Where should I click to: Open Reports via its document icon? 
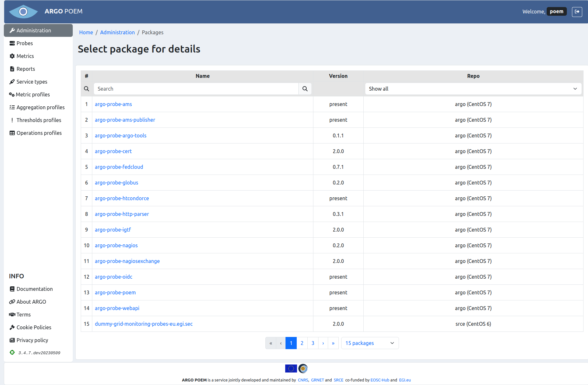12,69
